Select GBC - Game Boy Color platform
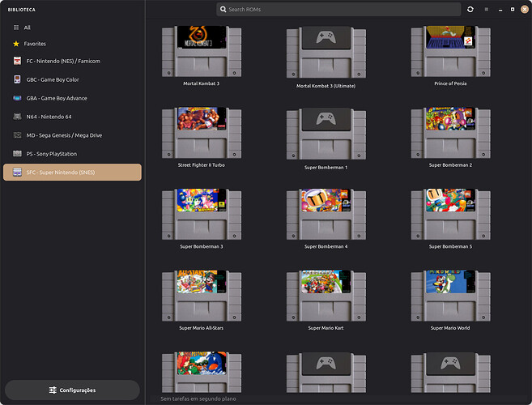This screenshot has width=532, height=405. coord(72,79)
